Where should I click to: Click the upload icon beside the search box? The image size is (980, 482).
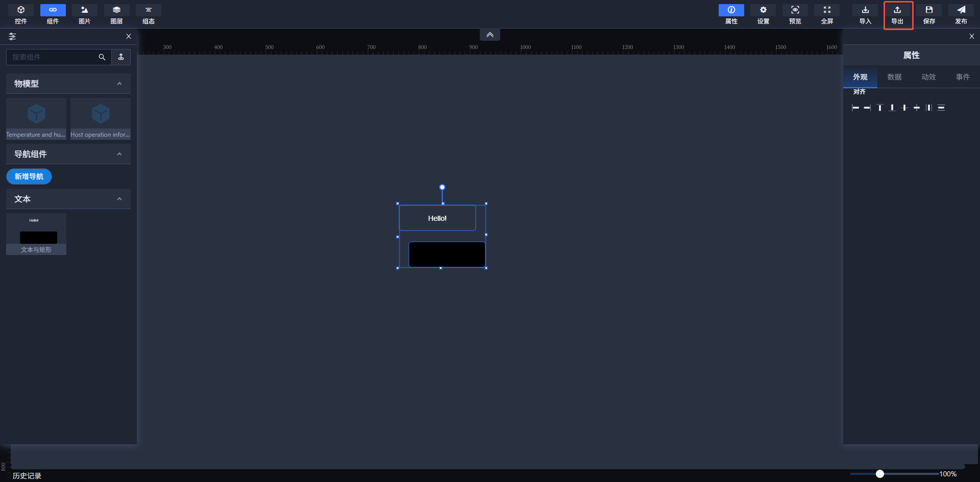pyautogui.click(x=121, y=57)
